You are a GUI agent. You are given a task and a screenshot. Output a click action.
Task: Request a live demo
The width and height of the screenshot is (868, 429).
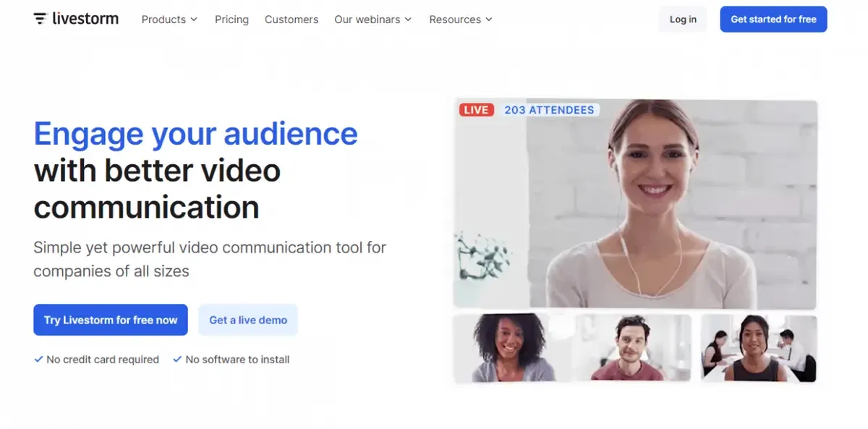pos(248,320)
